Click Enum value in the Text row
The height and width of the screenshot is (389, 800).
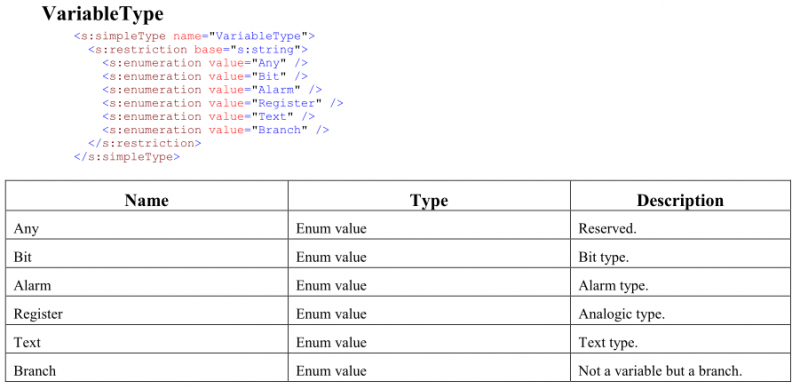[x=331, y=342]
